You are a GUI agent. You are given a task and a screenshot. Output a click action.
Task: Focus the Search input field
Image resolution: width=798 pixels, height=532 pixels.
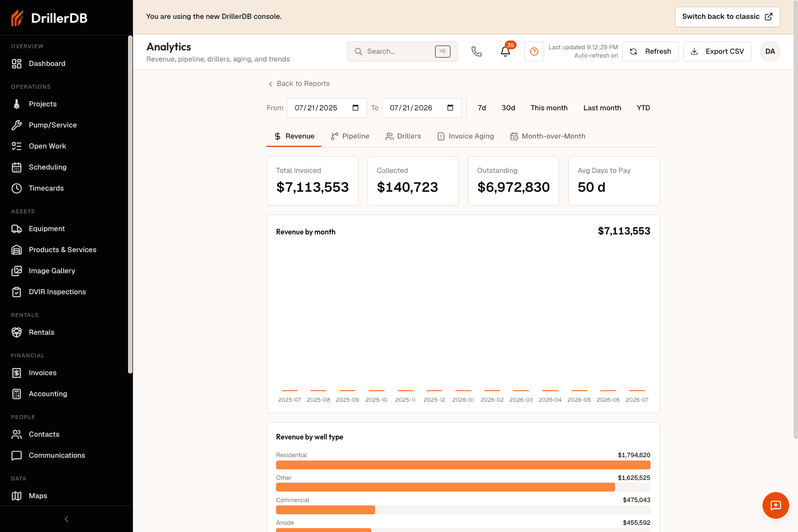pos(402,52)
